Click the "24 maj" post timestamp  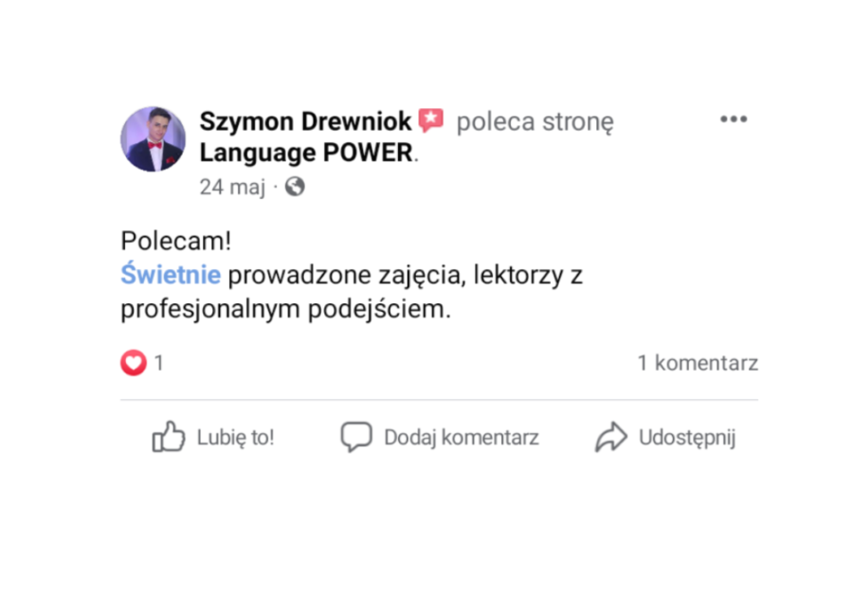231,187
